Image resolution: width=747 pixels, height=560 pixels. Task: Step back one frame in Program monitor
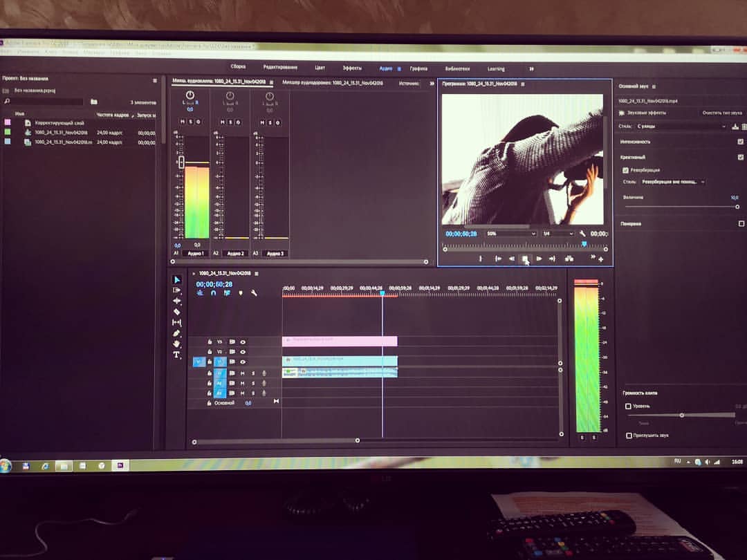[x=512, y=259]
